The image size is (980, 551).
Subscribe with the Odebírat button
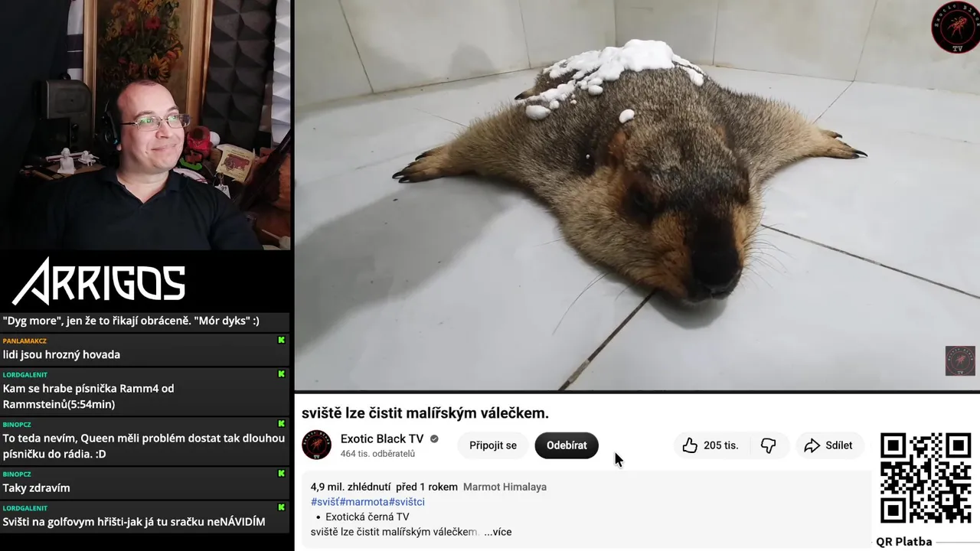coord(567,445)
